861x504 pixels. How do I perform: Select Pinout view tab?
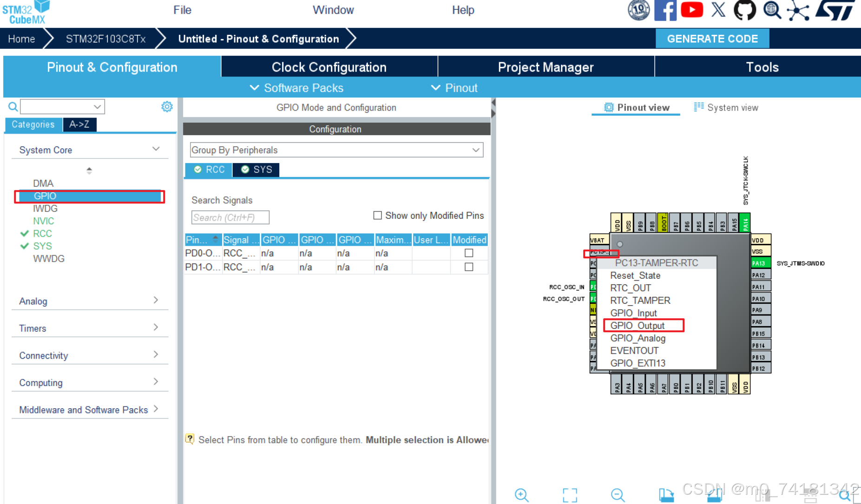(637, 107)
